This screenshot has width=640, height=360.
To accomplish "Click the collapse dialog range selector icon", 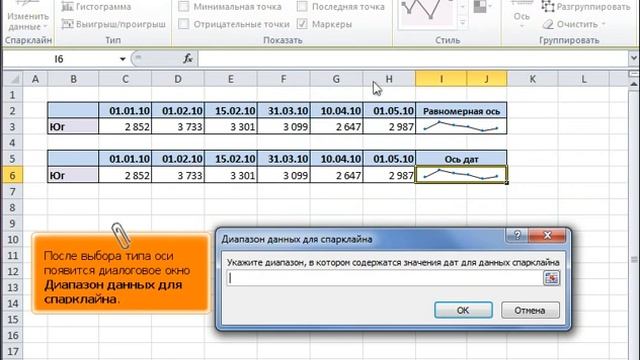I will point(551,278).
